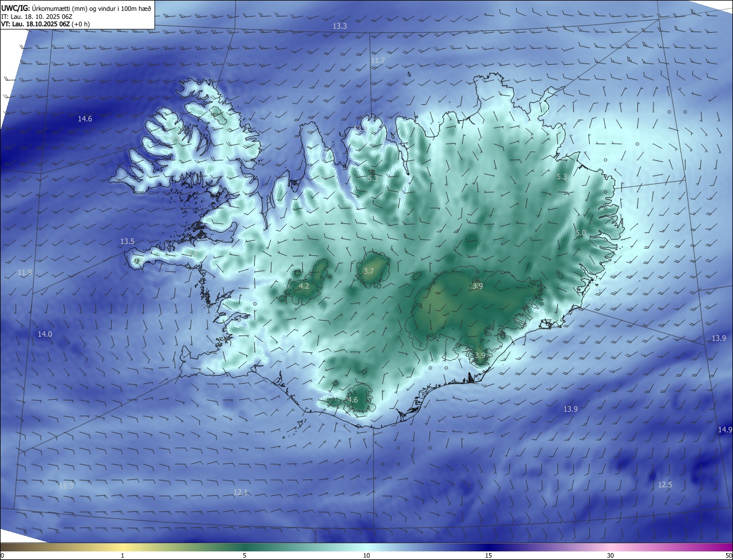733x560 pixels.
Task: Click the "VT: Lau. 18.10.2025 06Z (+0 h)" line
Action: pyautogui.click(x=46, y=24)
